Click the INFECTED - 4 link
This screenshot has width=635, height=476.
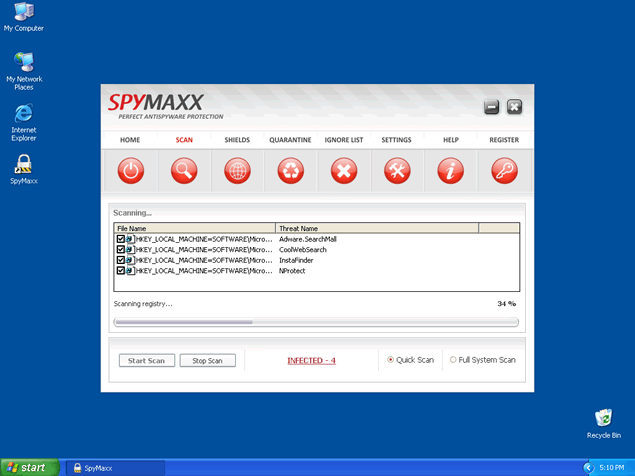click(311, 360)
